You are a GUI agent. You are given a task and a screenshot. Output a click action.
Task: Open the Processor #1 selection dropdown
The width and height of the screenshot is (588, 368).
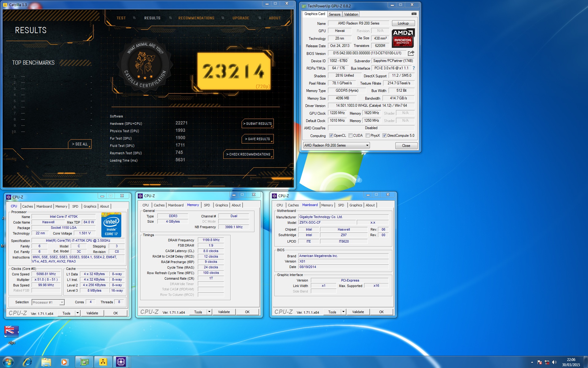click(48, 302)
